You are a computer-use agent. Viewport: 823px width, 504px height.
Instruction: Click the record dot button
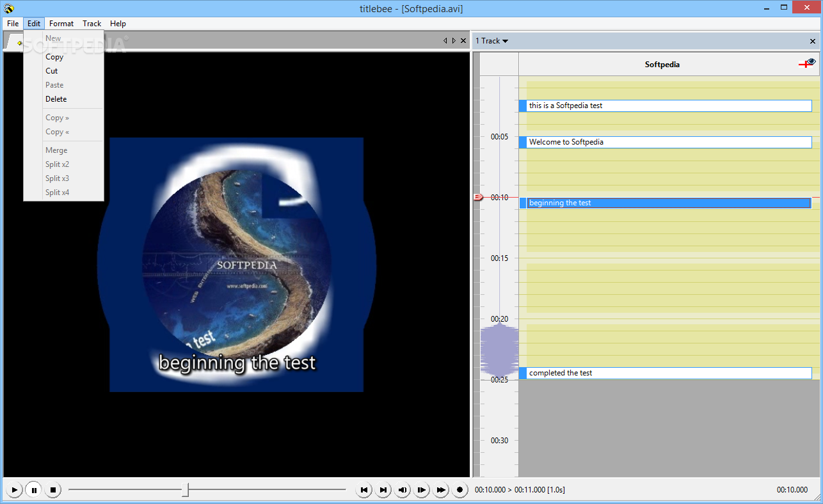459,490
